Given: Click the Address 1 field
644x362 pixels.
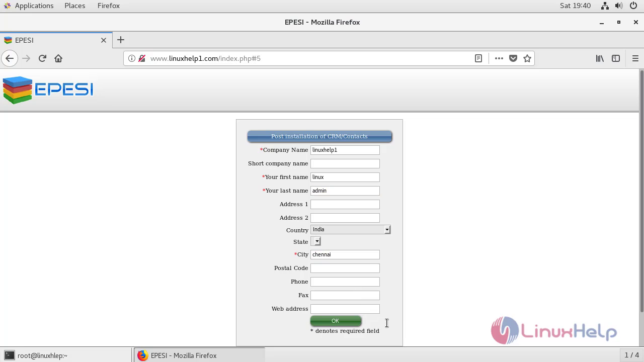Looking at the screenshot, I should click(x=345, y=204).
